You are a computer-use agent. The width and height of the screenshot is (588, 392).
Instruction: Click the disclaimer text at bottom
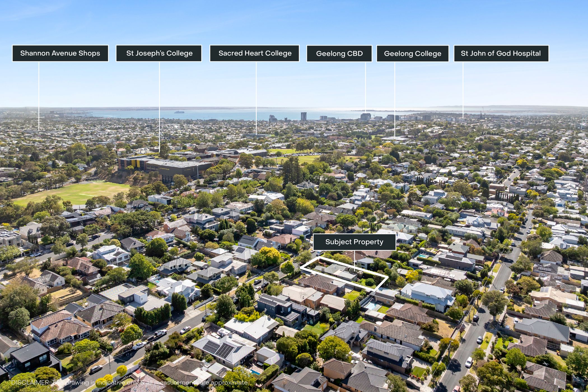coord(129,382)
